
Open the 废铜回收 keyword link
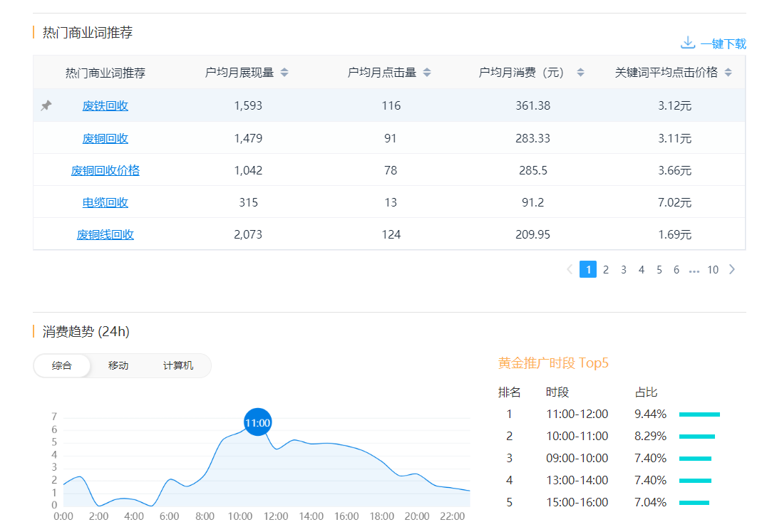[x=105, y=138]
